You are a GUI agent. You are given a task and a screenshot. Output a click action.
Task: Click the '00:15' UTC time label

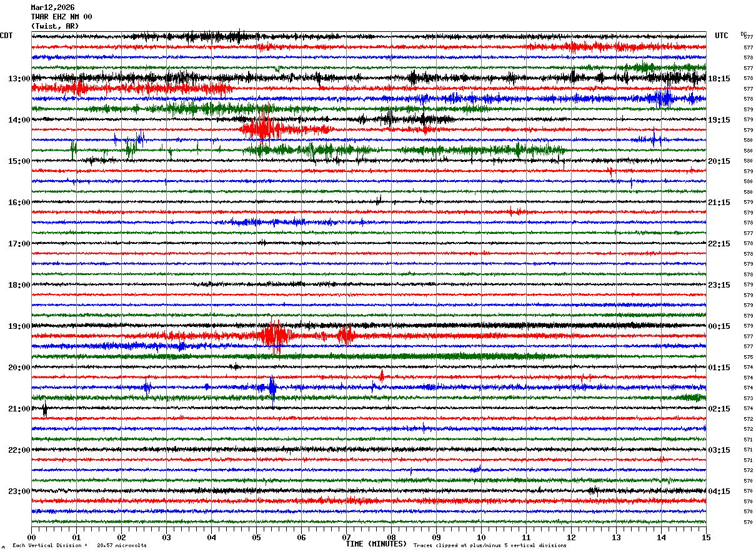(719, 326)
